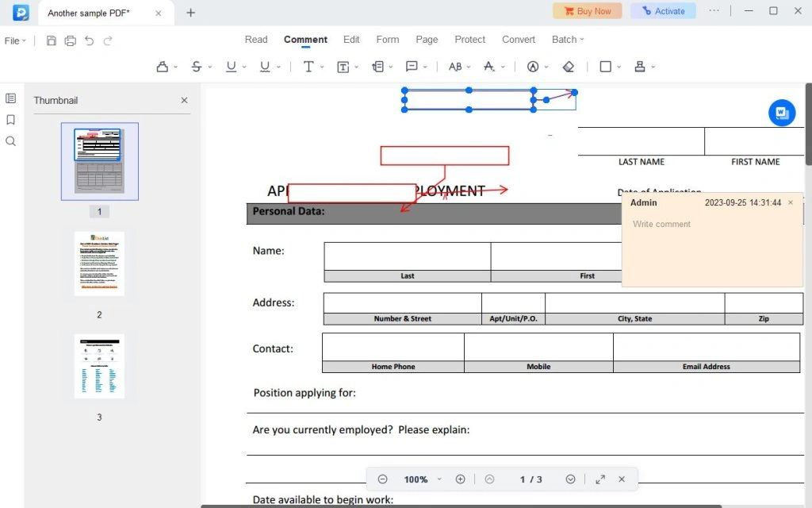Select the Stamp tool
This screenshot has height=508, width=812.
coord(640,67)
